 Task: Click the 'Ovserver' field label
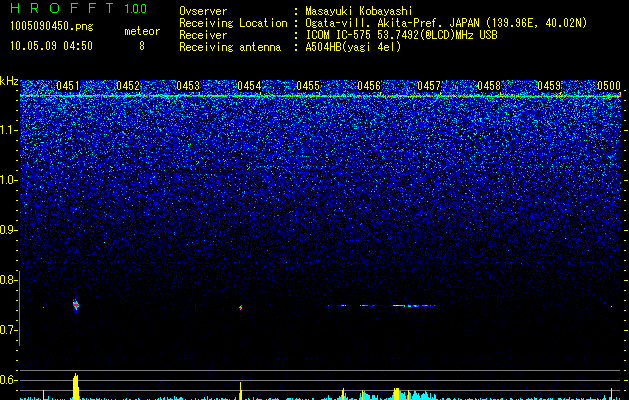tap(203, 11)
